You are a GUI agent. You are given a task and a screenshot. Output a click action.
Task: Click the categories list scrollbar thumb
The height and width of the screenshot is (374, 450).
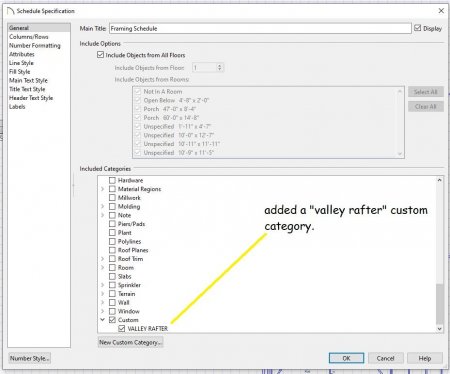coord(440,304)
